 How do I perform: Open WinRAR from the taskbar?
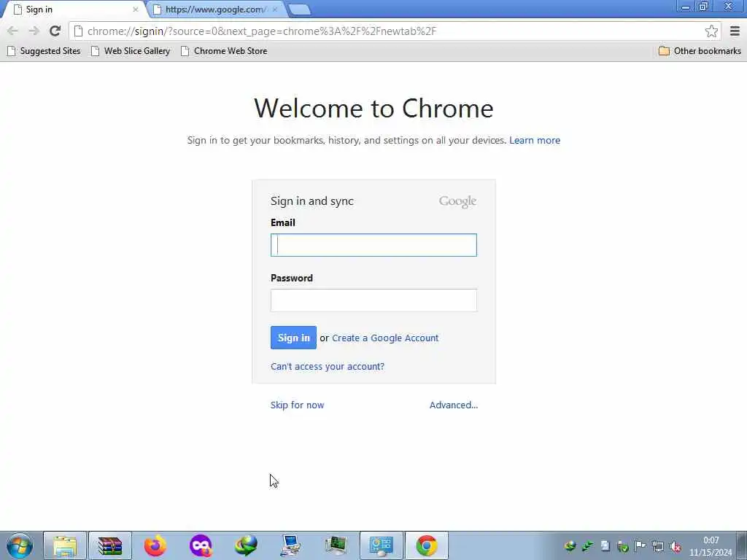click(x=110, y=545)
